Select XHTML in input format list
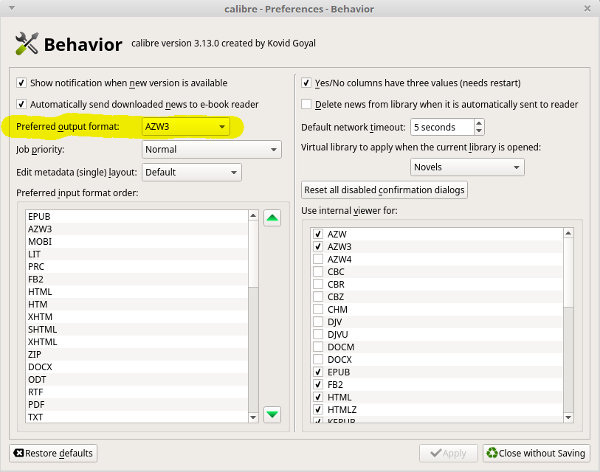 pos(137,342)
